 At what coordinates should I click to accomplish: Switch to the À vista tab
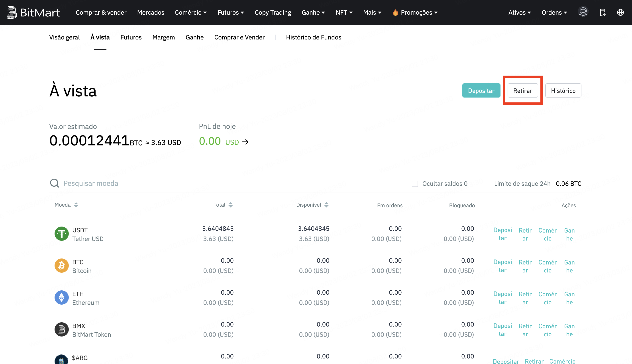[x=100, y=37]
